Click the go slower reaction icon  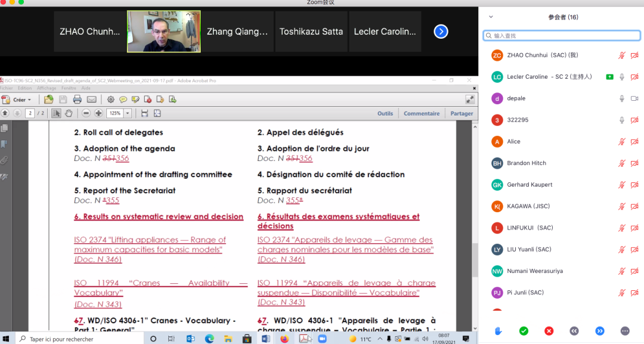tap(574, 331)
